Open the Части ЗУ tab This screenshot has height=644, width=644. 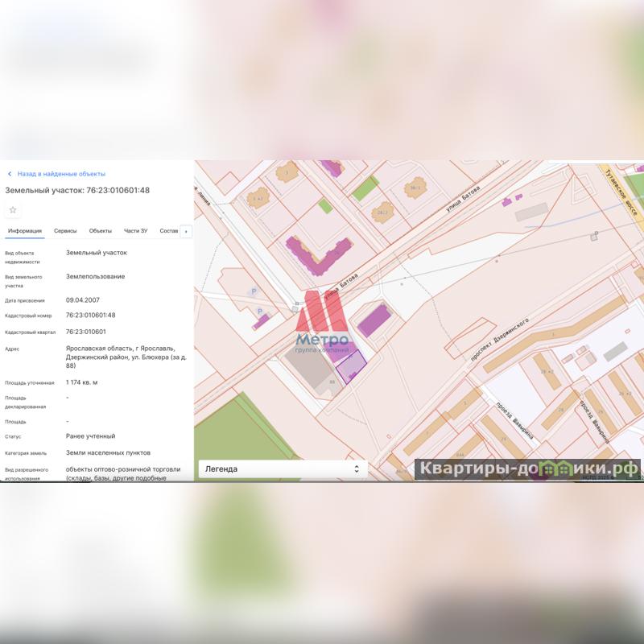coord(135,231)
